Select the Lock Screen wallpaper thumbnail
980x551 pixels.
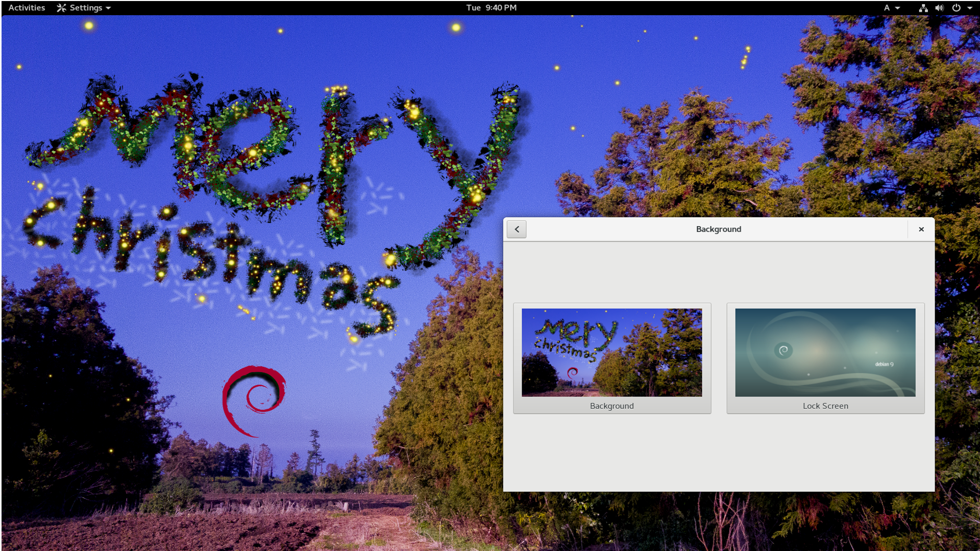pyautogui.click(x=825, y=352)
